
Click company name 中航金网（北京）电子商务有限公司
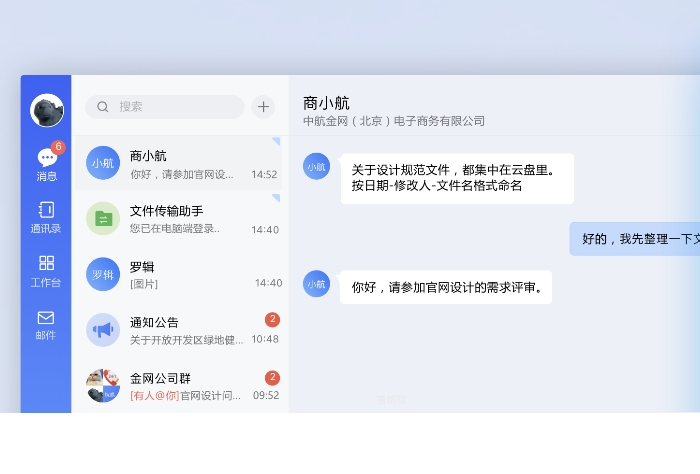(x=394, y=121)
